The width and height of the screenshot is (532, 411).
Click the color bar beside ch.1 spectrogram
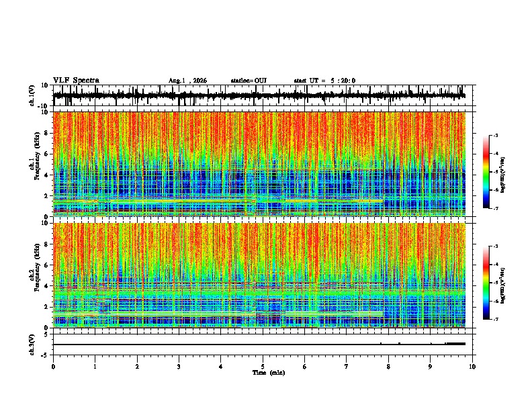click(486, 172)
